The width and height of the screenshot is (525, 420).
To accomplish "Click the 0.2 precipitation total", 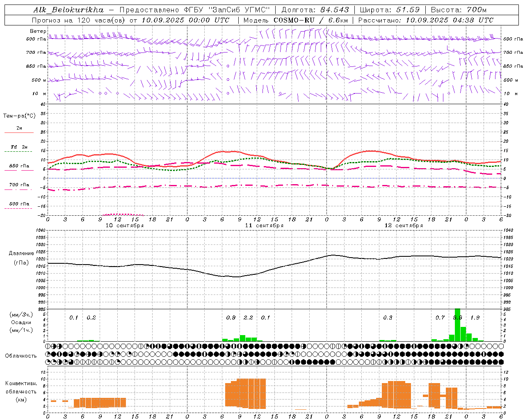I will [91, 318].
